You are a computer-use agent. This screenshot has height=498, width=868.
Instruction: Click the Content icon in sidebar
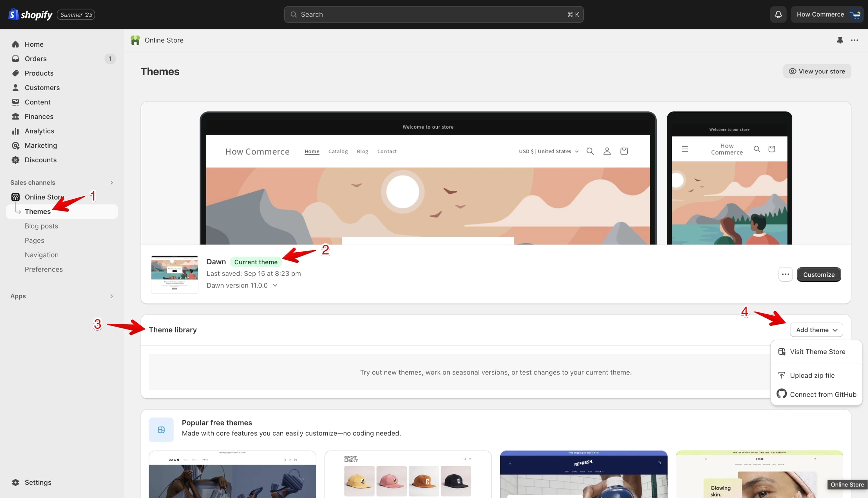[15, 102]
